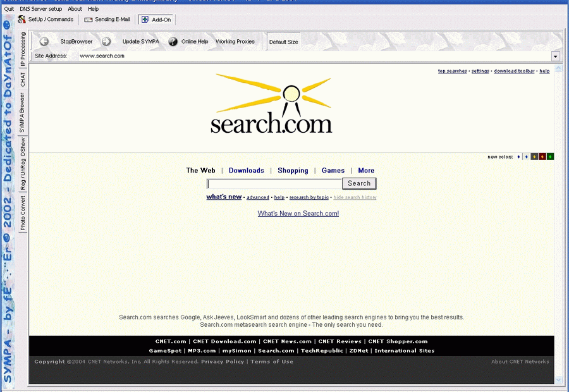Click the page scrollbar up arrow
The height and width of the screenshot is (392, 569).
click(x=558, y=68)
